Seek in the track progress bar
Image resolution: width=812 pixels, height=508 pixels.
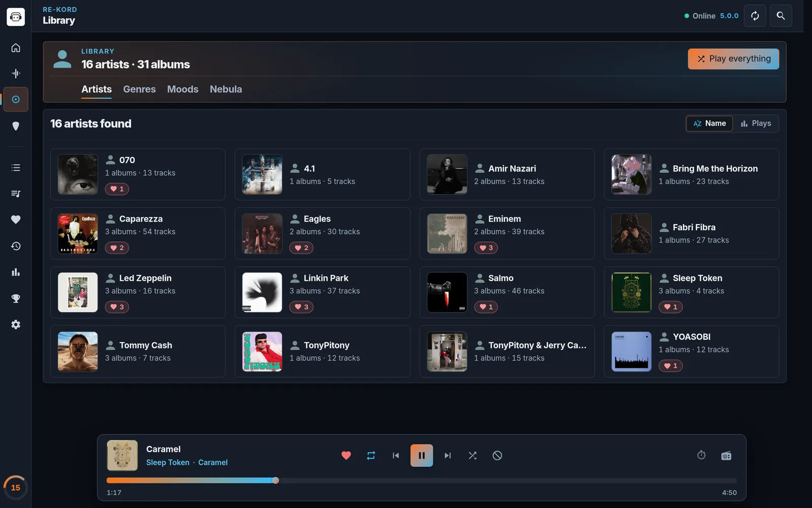click(422, 481)
